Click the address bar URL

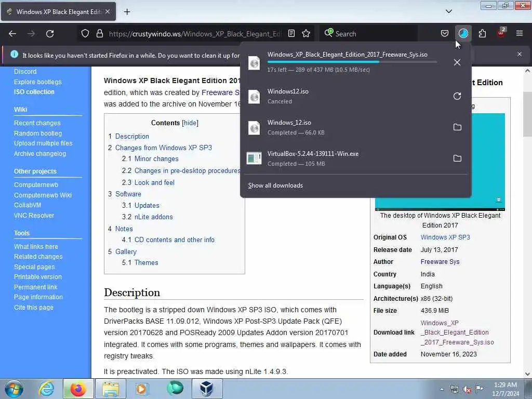coord(195,34)
